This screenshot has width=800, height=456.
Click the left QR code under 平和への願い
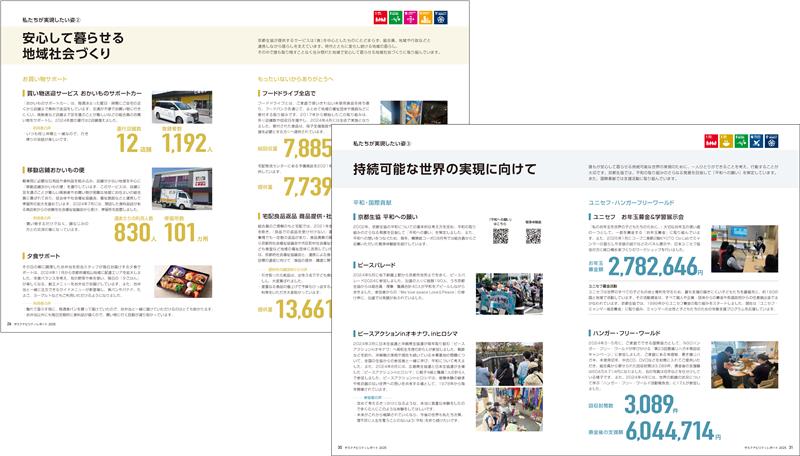pos(501,237)
